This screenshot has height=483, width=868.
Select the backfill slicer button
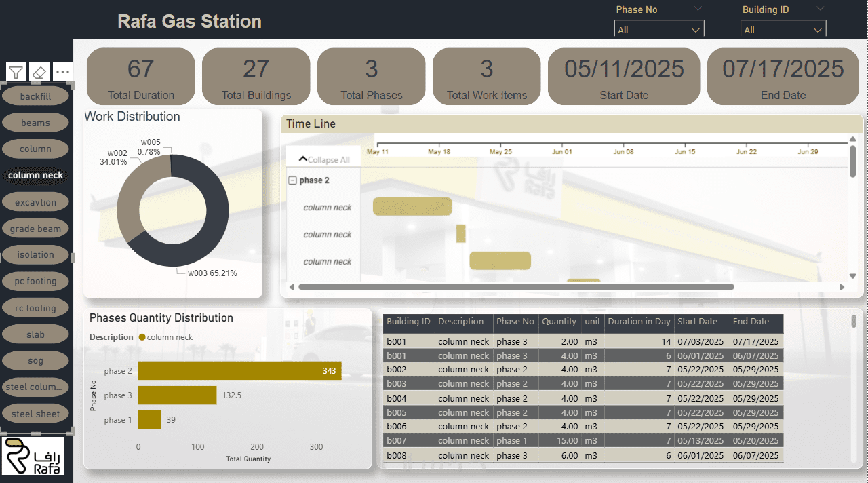pos(36,96)
